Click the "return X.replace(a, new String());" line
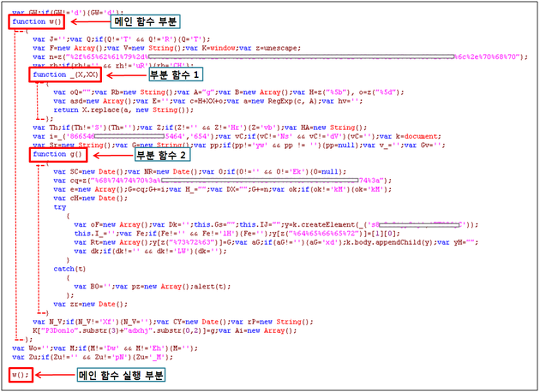 pyautogui.click(x=123, y=110)
